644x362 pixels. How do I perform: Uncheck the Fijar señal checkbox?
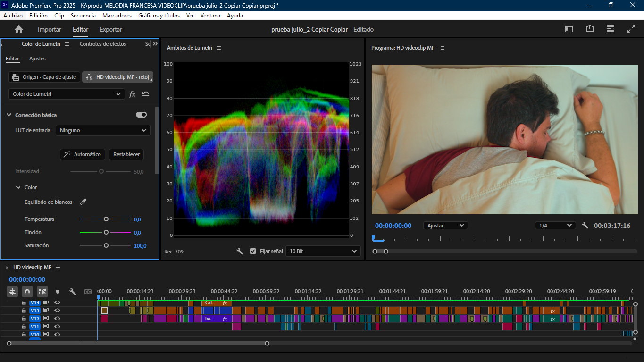pyautogui.click(x=253, y=251)
